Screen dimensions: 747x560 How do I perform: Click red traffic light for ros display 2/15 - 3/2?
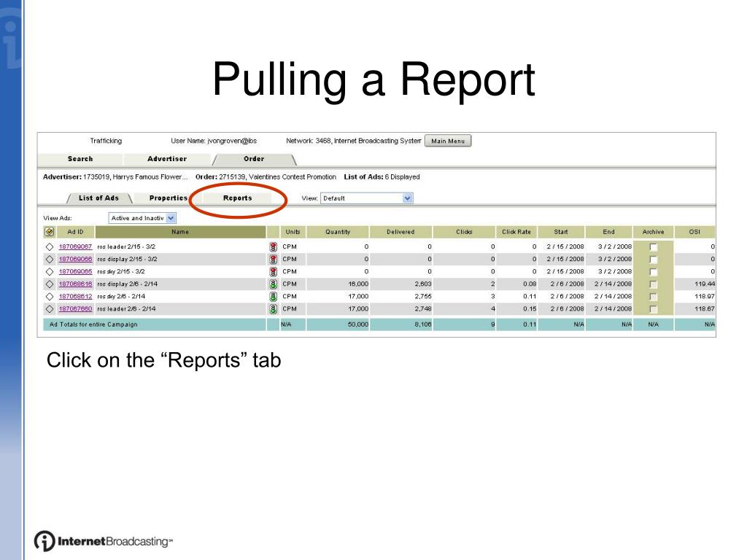274,259
